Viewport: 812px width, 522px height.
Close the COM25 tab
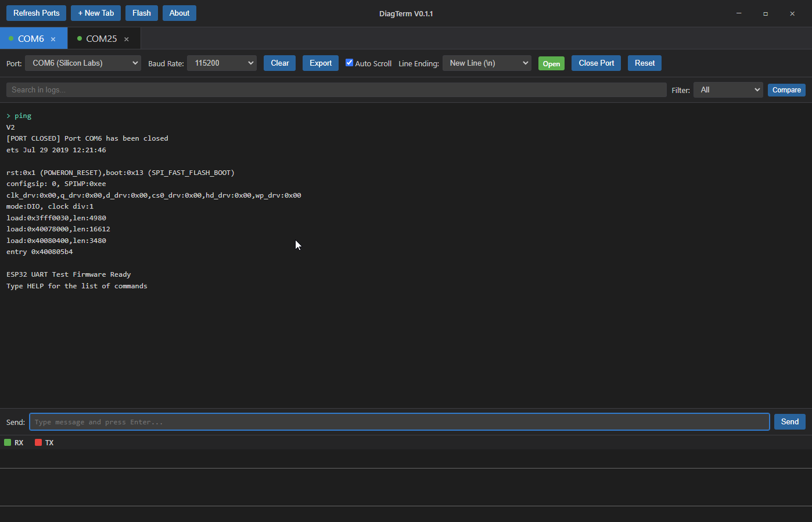click(126, 39)
